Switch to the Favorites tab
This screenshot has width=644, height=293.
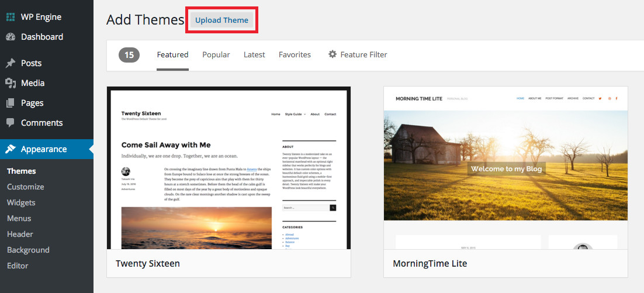(295, 54)
